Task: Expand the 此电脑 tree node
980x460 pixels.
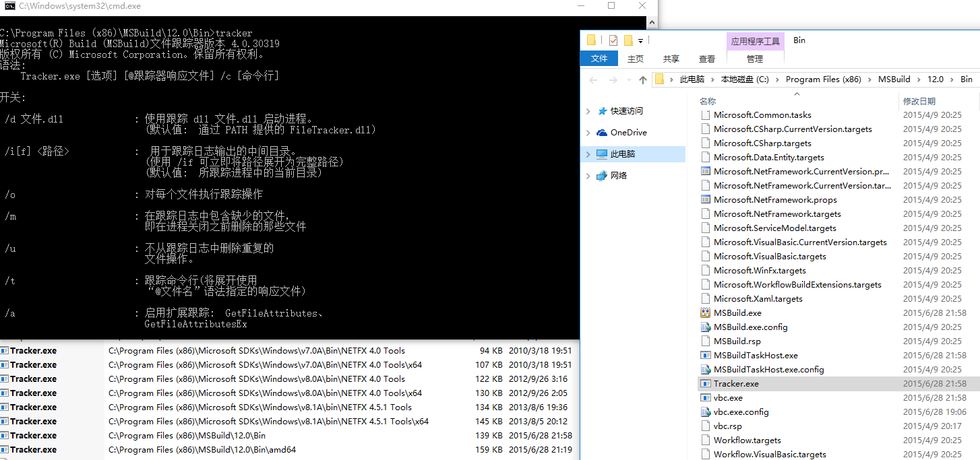Action: (x=588, y=154)
